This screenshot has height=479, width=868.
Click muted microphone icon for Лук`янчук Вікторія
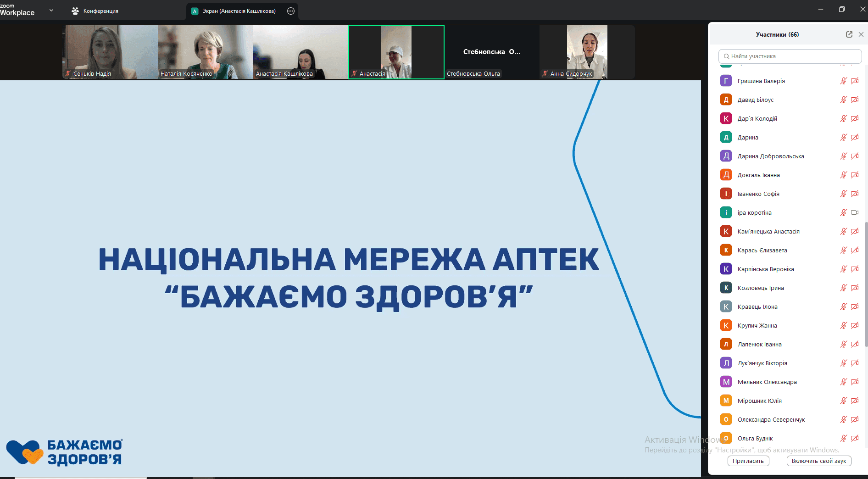click(x=843, y=363)
